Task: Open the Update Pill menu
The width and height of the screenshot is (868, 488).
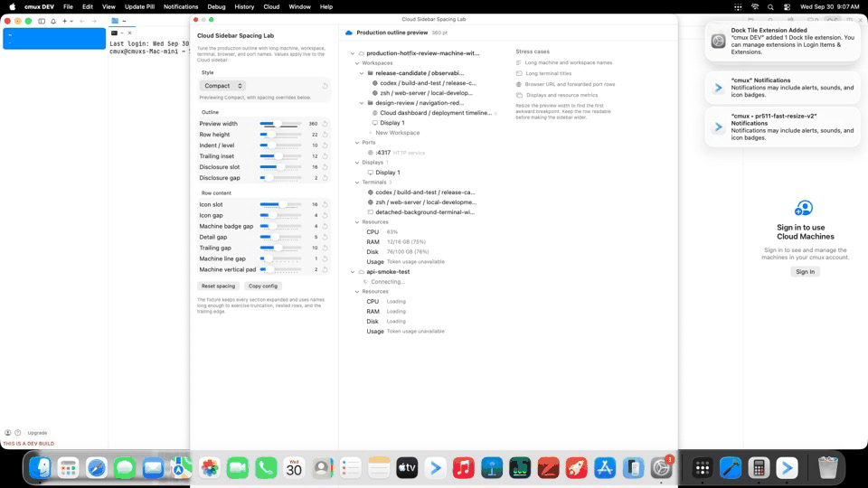Action: pyautogui.click(x=139, y=7)
